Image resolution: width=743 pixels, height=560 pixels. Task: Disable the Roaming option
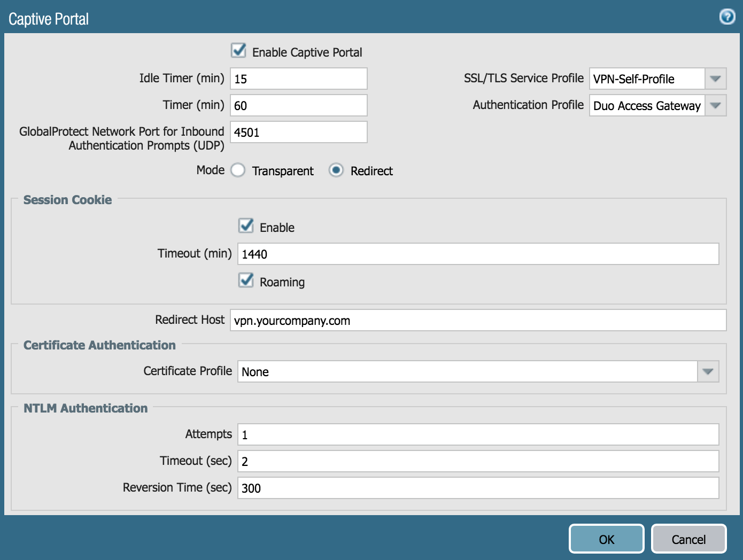[x=246, y=280]
